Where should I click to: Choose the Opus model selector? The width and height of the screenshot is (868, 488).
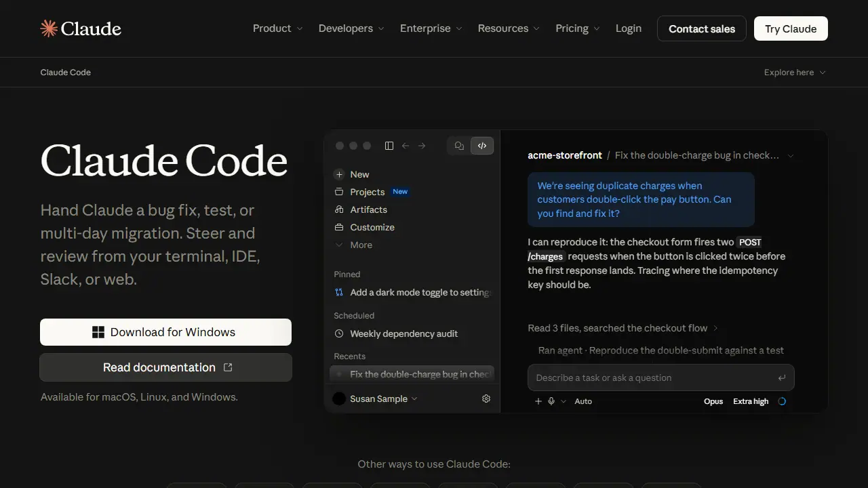point(713,401)
